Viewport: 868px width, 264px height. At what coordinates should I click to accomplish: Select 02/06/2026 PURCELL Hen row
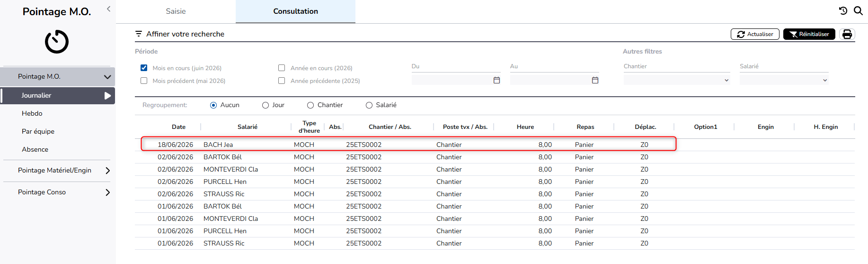[x=495, y=182]
